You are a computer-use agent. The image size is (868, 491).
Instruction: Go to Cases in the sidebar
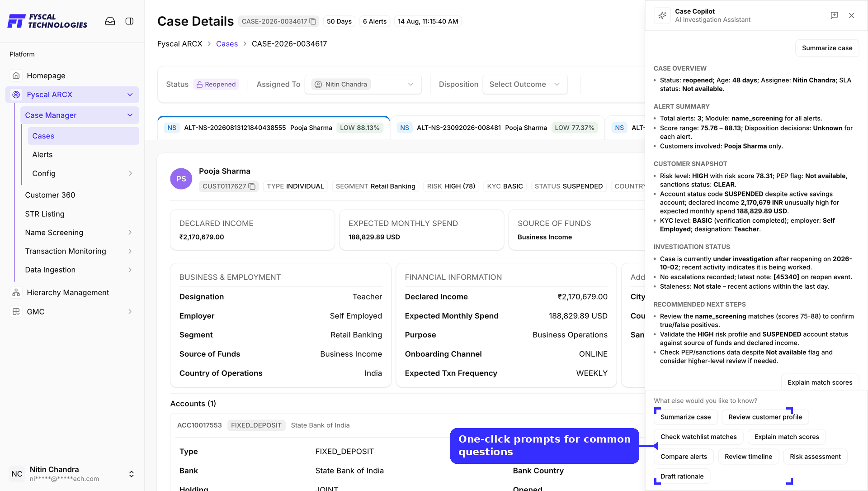[x=83, y=136]
